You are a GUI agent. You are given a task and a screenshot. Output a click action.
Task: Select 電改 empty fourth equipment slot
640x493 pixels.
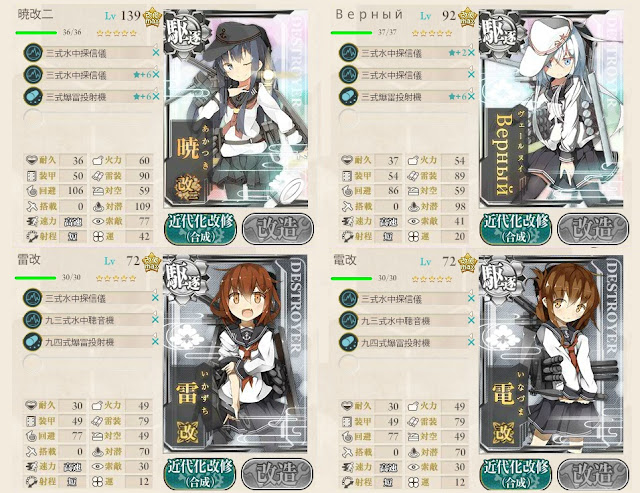pos(406,363)
